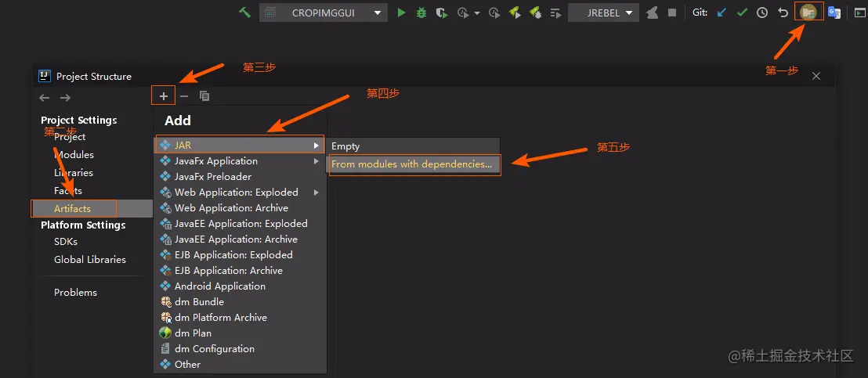The width and height of the screenshot is (868, 378).
Task: Select From modules with dependencies...
Action: click(x=413, y=164)
